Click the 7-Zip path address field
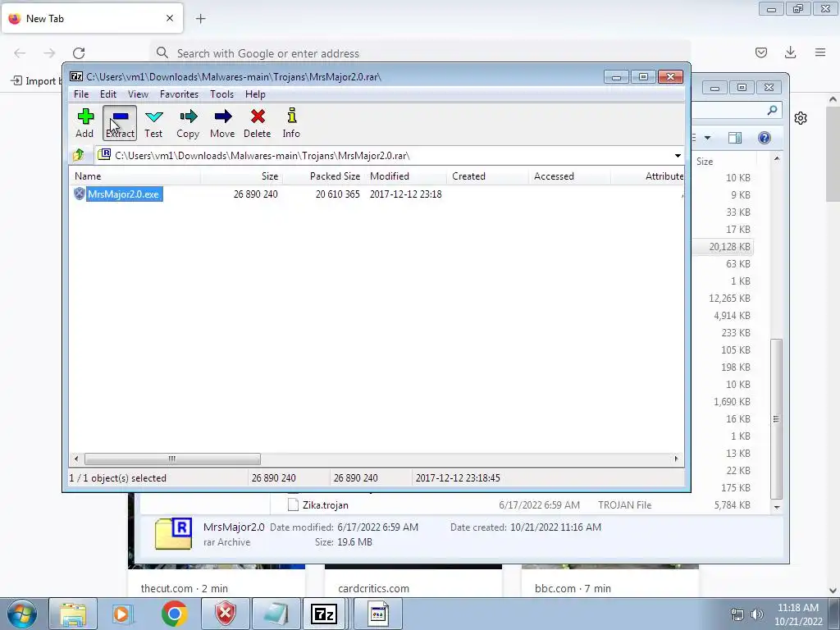The image size is (840, 630). pyautogui.click(x=388, y=156)
